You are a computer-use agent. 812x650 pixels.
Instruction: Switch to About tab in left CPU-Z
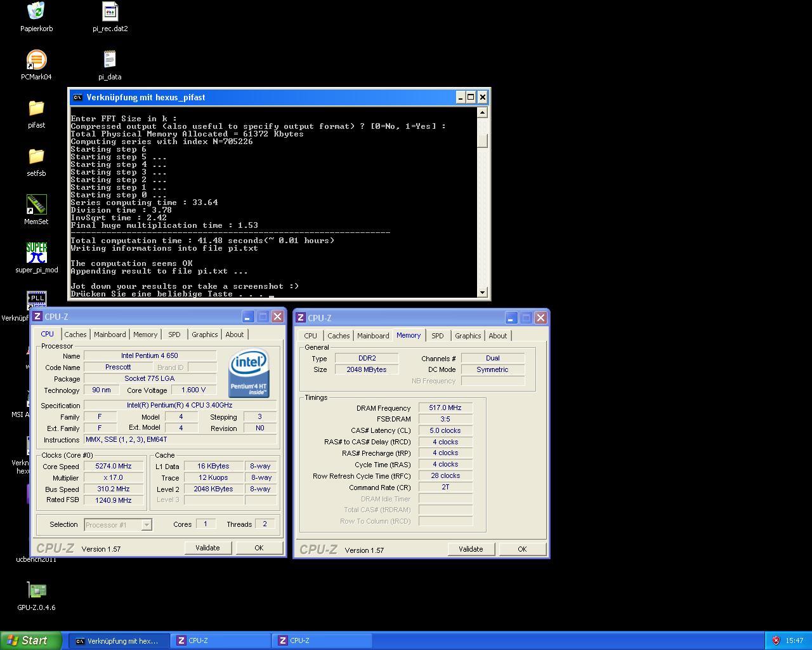coord(235,335)
